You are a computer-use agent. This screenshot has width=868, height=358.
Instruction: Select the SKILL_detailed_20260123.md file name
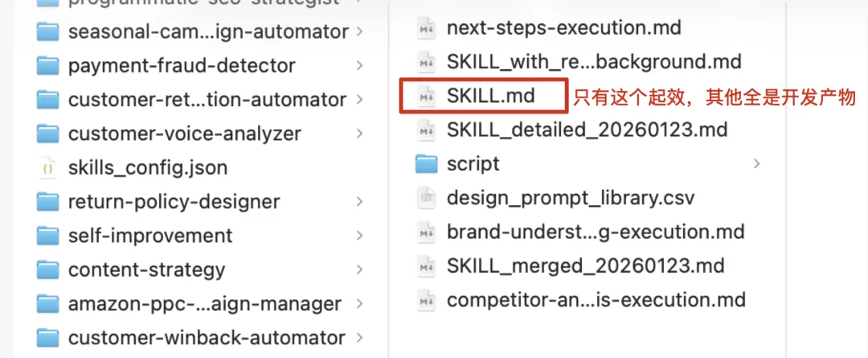587,130
